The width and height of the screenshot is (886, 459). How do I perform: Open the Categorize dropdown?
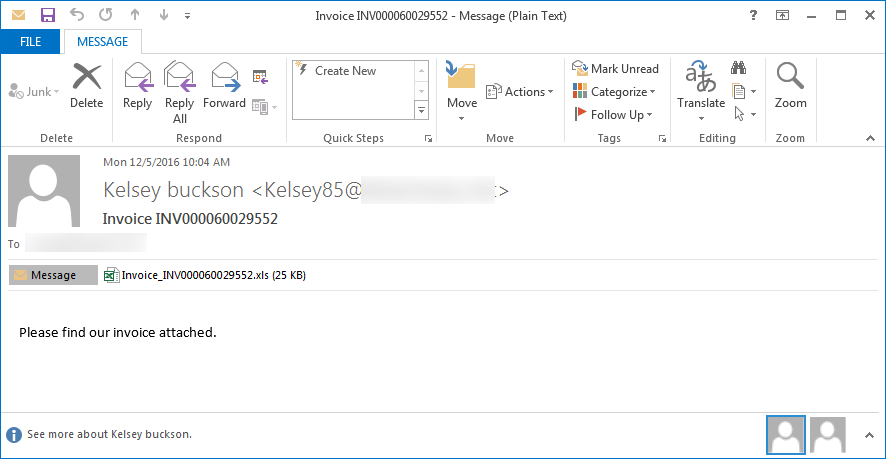point(614,92)
